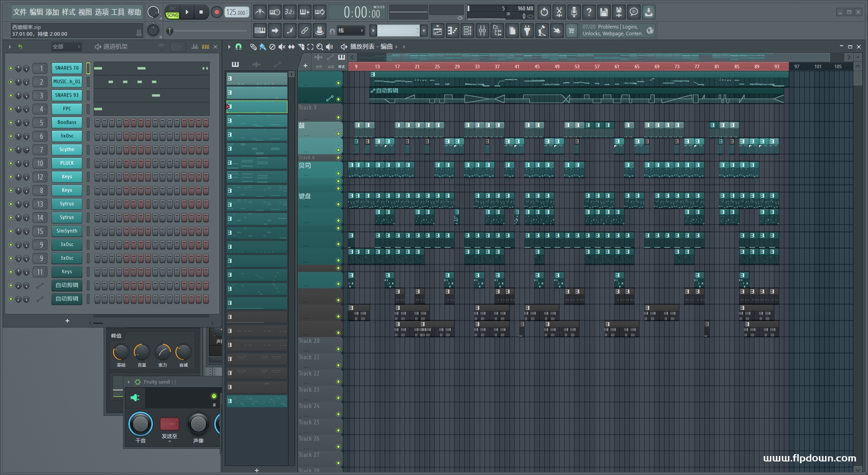Open the plugin picker plug icon

pos(527,31)
